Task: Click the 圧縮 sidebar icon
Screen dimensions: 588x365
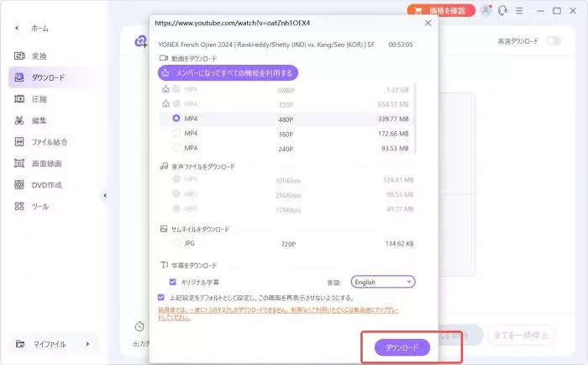Action: tap(19, 98)
